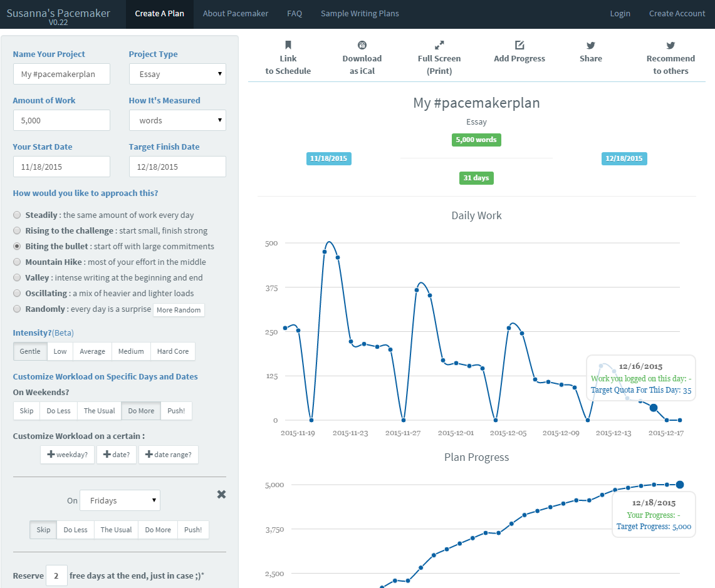Set intensity to Medium
The width and height of the screenshot is (715, 588).
pos(132,351)
